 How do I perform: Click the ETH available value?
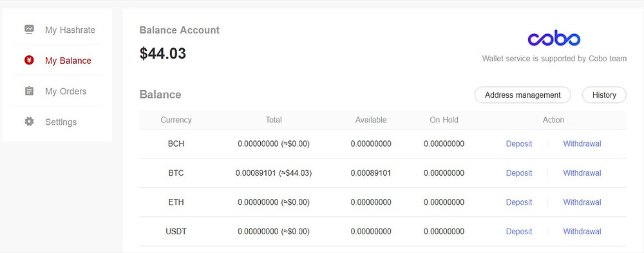tap(371, 202)
